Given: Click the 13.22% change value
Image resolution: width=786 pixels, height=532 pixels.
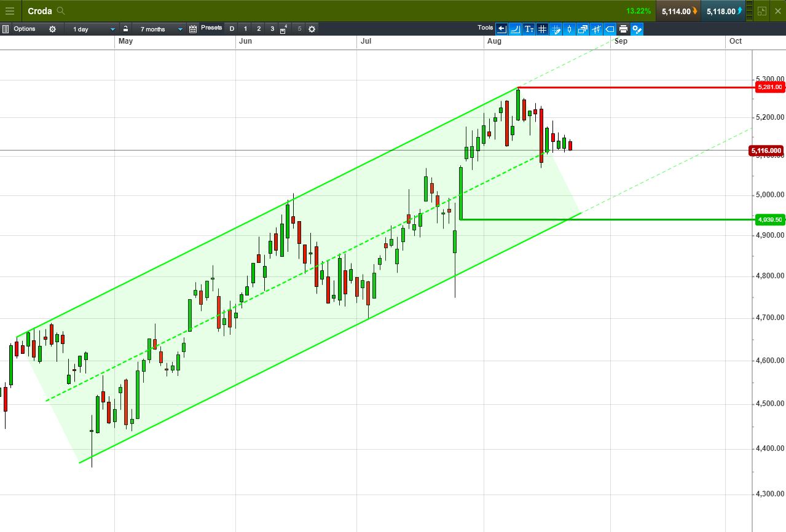Looking at the screenshot, I should 639,11.
